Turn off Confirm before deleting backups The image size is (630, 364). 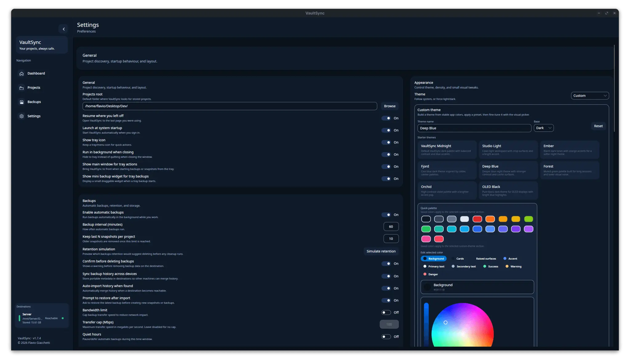pos(386,264)
